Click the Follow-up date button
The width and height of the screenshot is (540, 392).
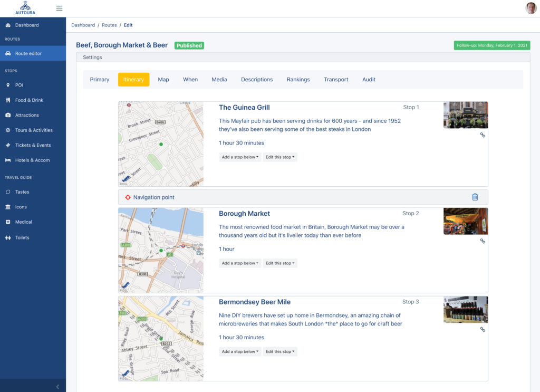click(492, 45)
